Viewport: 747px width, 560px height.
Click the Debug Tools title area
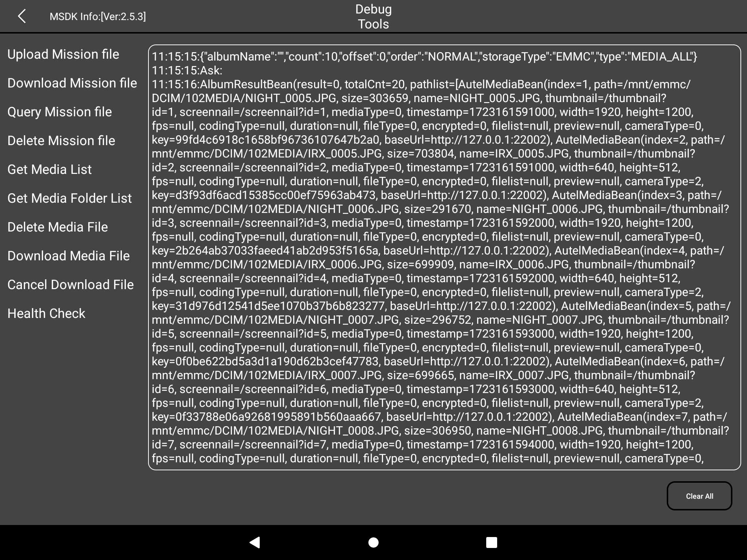(373, 16)
